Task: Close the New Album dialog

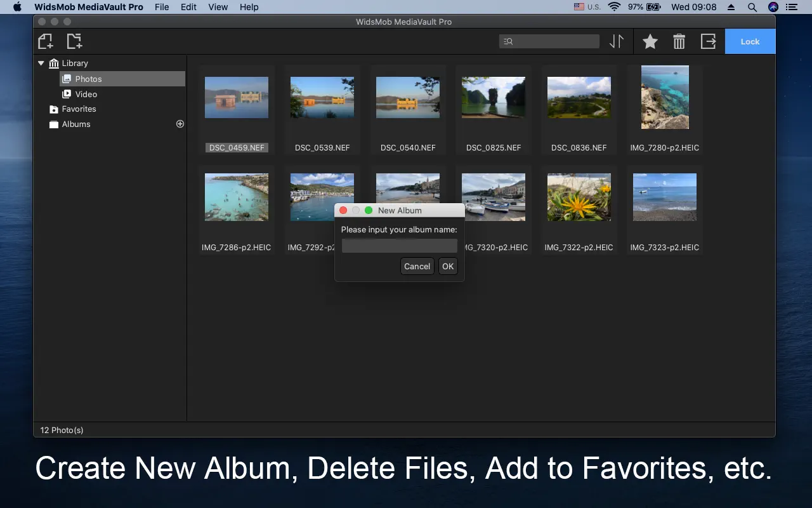Action: pyautogui.click(x=343, y=210)
